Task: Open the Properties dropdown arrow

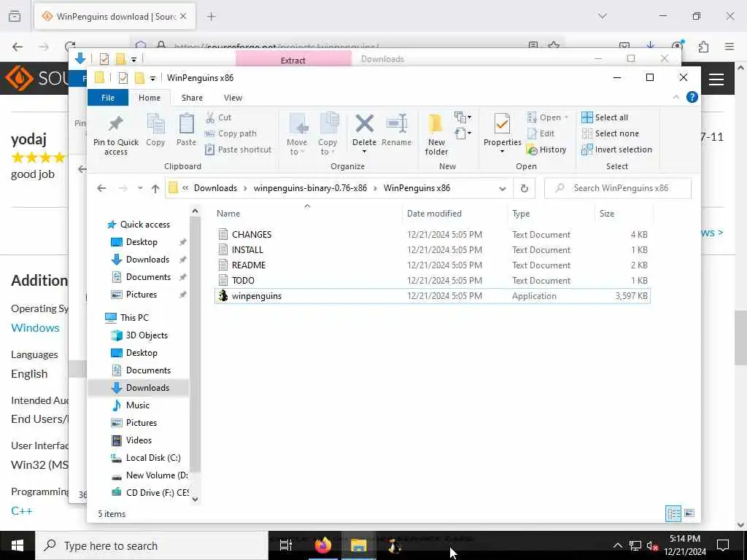Action: pyautogui.click(x=502, y=152)
